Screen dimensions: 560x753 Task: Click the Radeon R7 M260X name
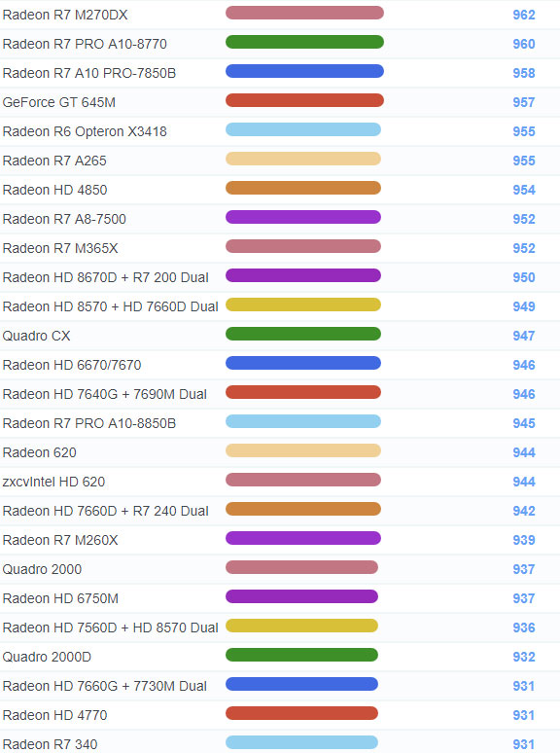pos(60,540)
